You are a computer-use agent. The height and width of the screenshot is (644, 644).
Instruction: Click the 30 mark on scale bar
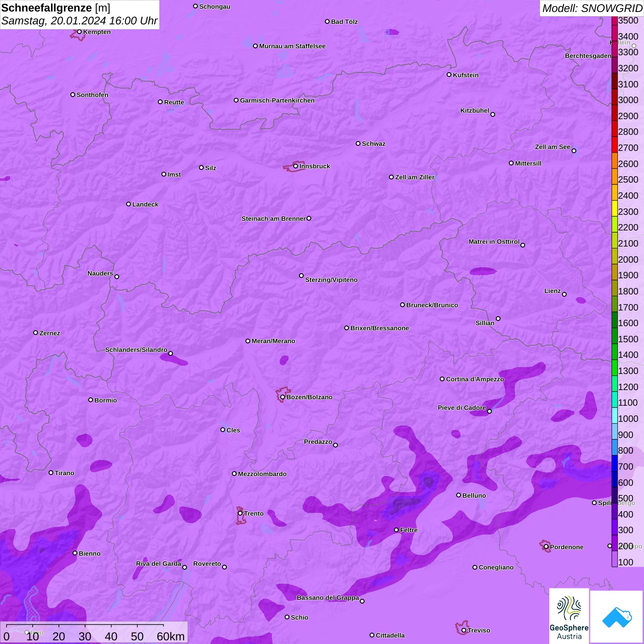click(85, 636)
